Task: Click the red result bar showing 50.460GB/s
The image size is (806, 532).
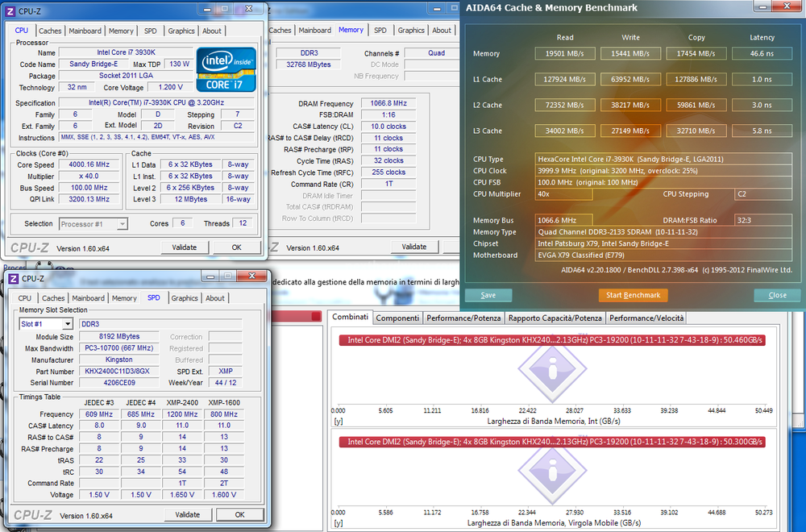Action: pyautogui.click(x=552, y=340)
